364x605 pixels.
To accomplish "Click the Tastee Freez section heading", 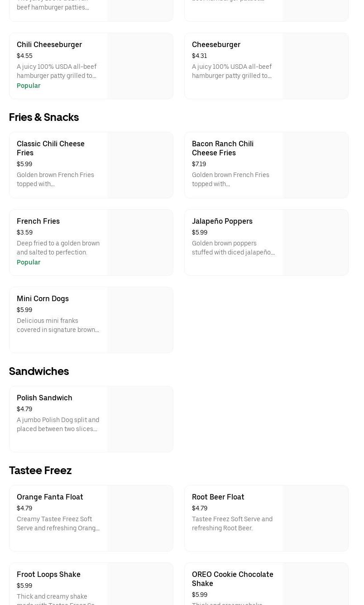I will [x=40, y=471].
